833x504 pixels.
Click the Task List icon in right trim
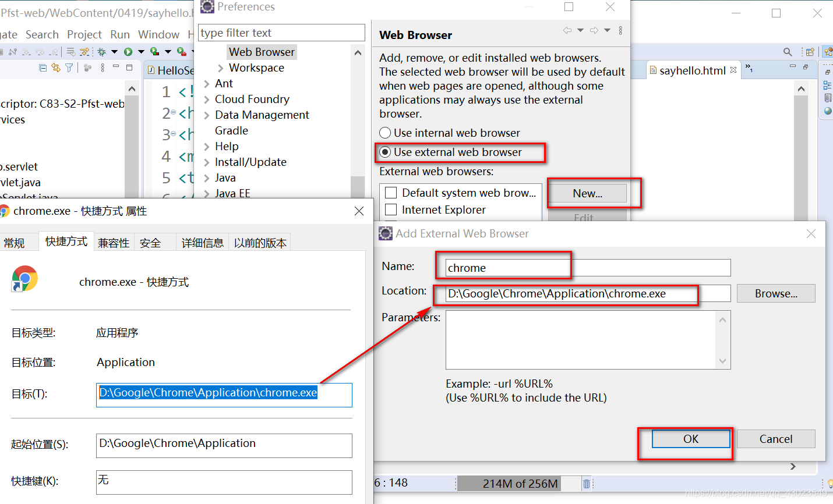828,98
